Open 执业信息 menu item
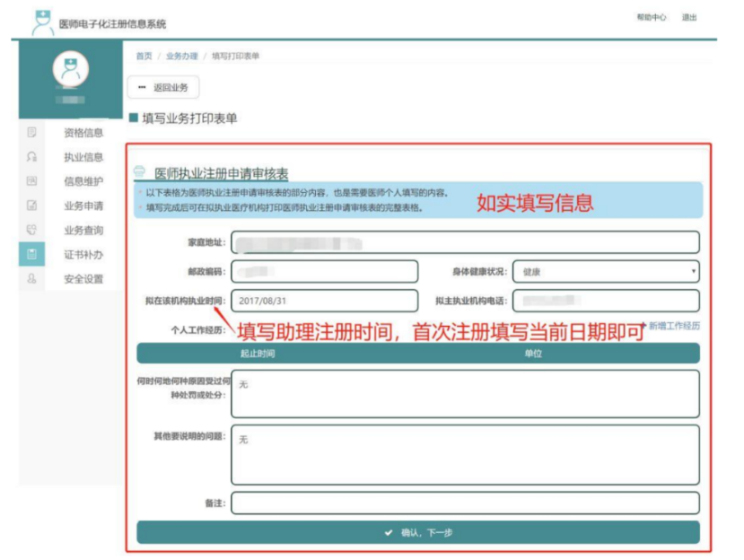The width and height of the screenshot is (744, 560). pos(83,157)
